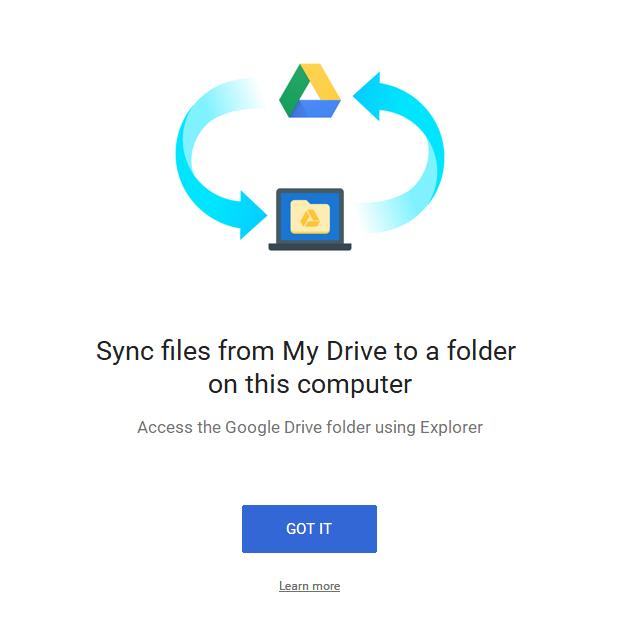Click the yellow folder on laptop screen
Screen dimensions: 620x620
coord(310,217)
